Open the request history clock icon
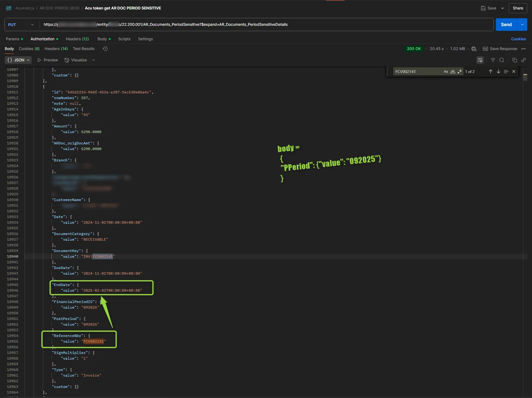This screenshot has width=532, height=398. pos(105,49)
